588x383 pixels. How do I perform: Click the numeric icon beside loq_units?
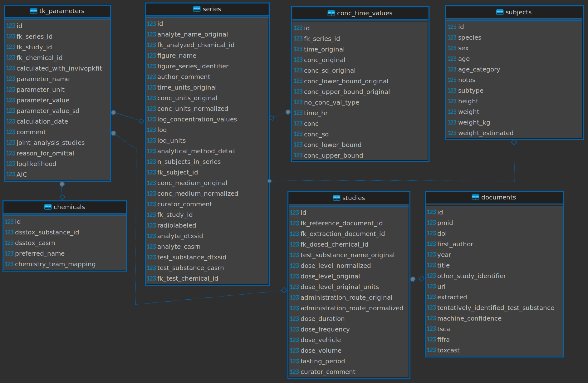[x=151, y=140]
